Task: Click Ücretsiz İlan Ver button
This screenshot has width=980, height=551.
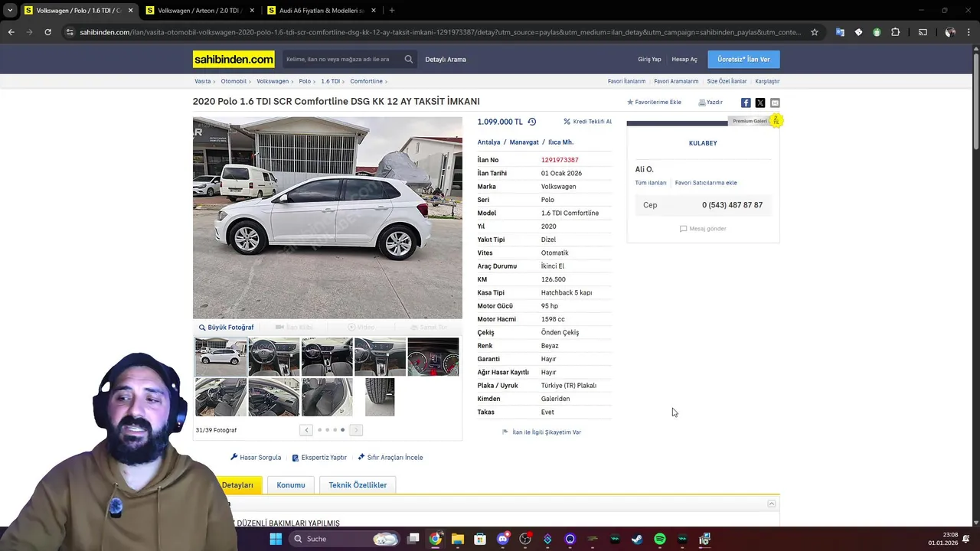Action: click(743, 59)
